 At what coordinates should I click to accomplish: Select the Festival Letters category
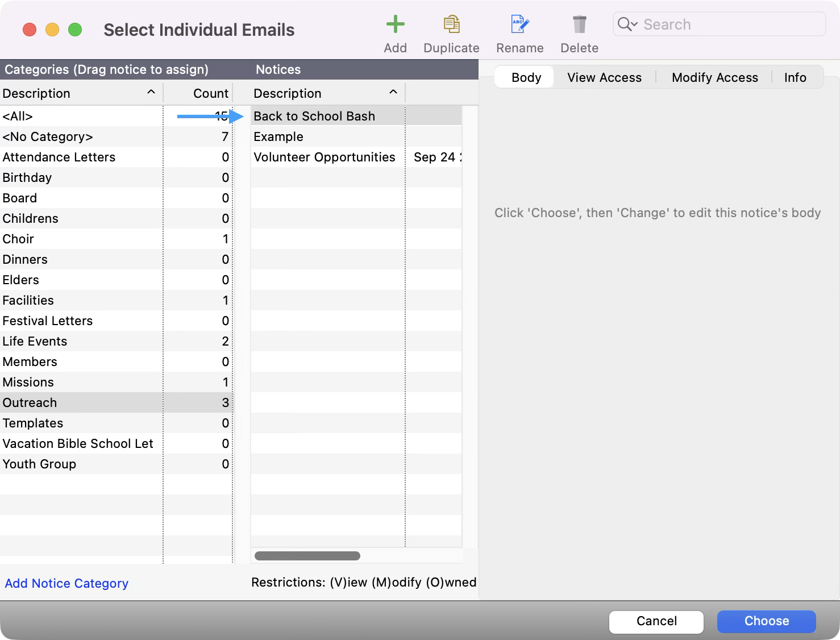click(x=116, y=321)
